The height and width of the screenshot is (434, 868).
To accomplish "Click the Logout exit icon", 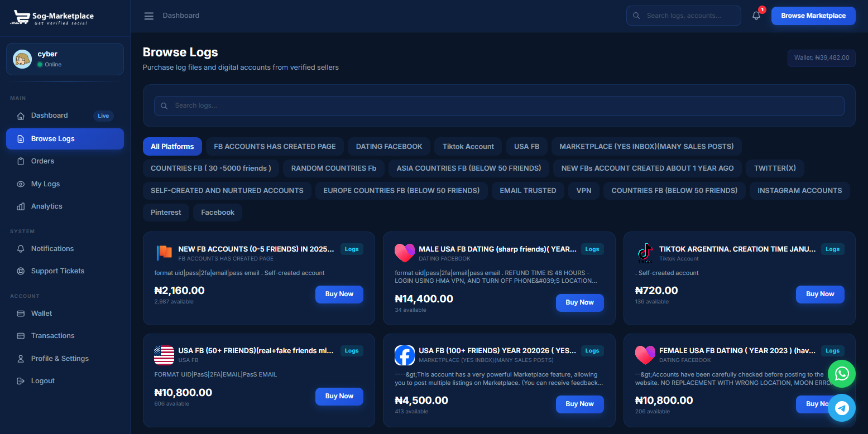I will coord(21,381).
